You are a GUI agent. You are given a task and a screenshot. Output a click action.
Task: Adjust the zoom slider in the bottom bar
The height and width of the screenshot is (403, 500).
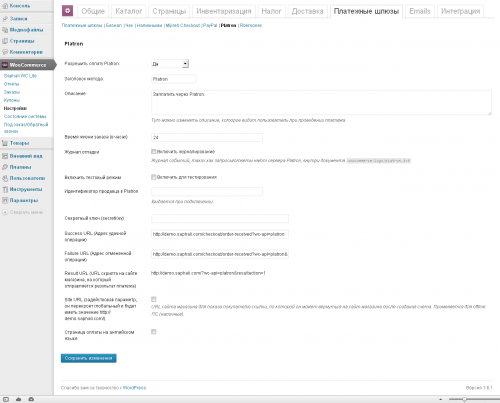[x=464, y=399]
